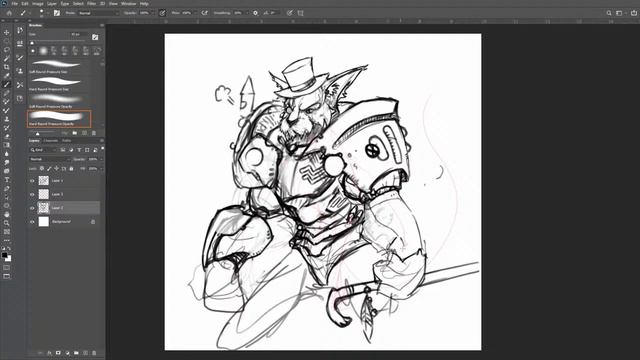The height and width of the screenshot is (360, 640).
Task: Open the smoothing options gear icon
Action: click(x=256, y=13)
